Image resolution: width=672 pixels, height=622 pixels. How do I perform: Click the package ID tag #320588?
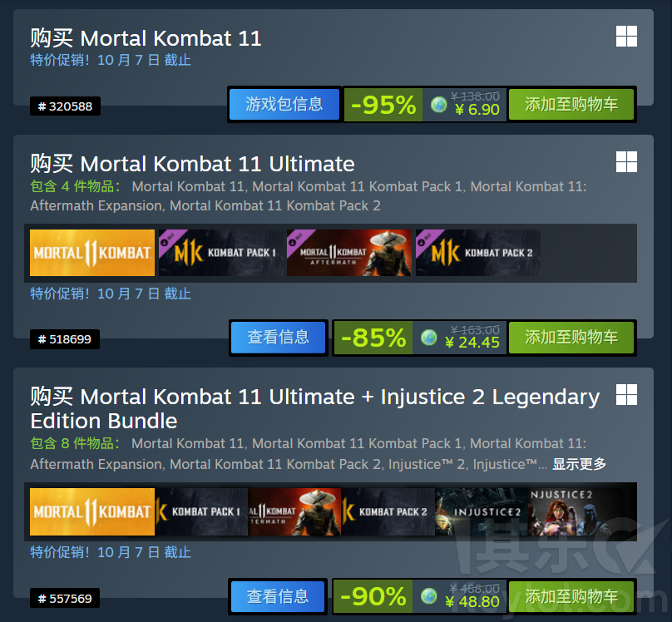(65, 106)
